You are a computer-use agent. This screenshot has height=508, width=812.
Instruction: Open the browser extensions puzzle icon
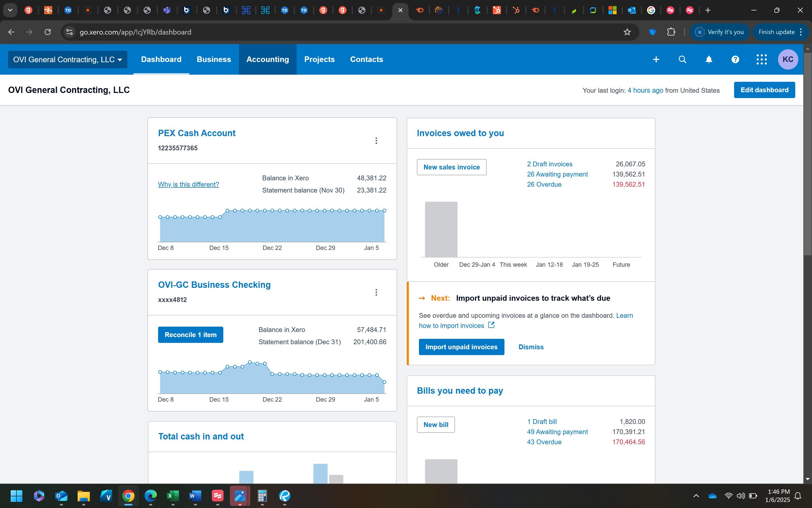[x=671, y=32]
